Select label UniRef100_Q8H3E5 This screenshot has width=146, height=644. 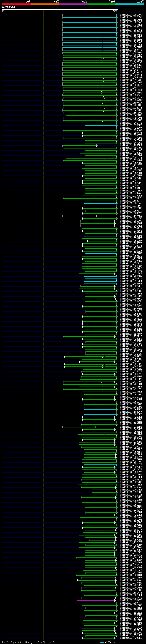coord(131,37)
